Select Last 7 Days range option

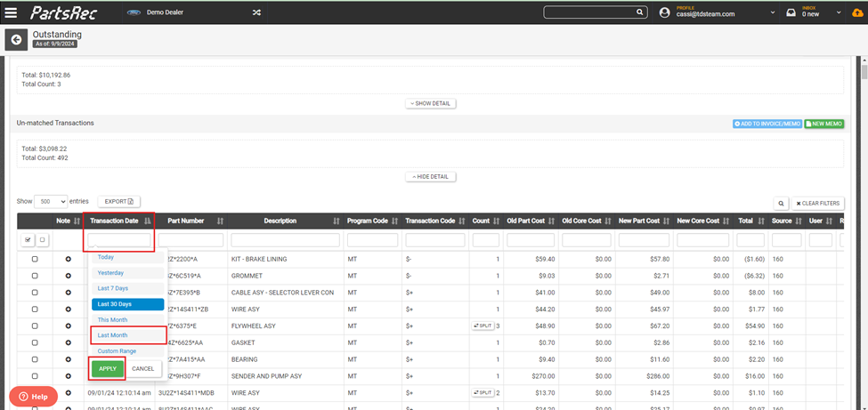[128, 288]
